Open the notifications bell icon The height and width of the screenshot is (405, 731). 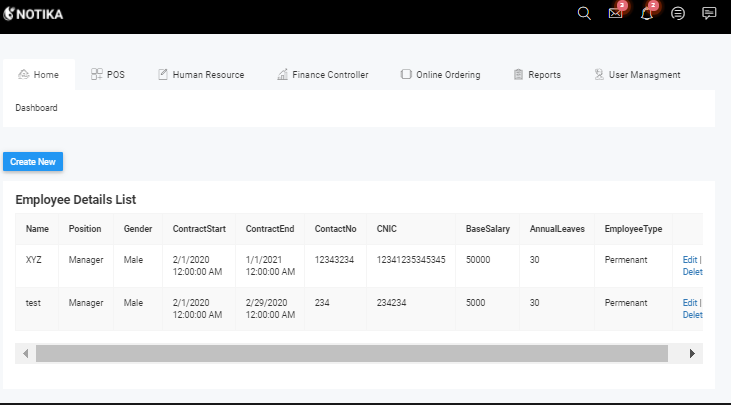[646, 13]
